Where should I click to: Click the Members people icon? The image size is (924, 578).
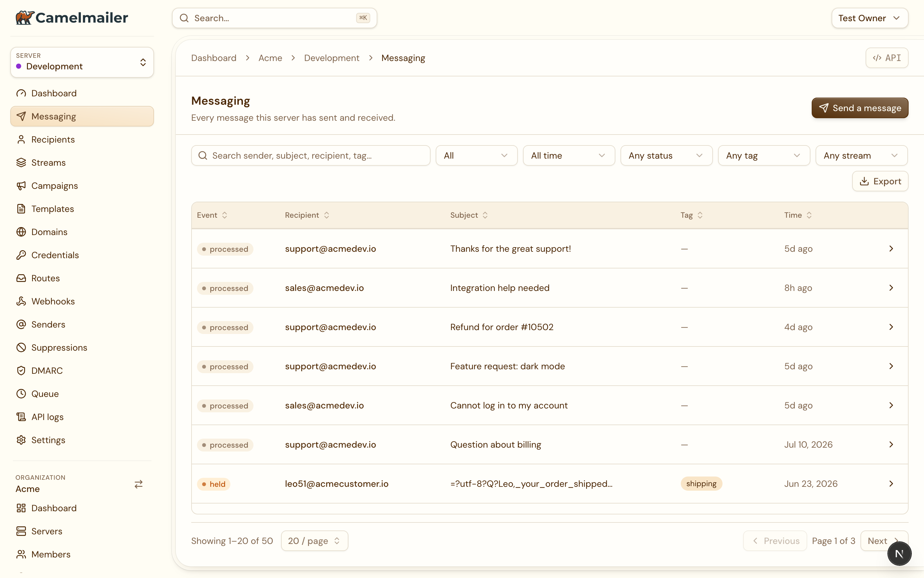(21, 554)
